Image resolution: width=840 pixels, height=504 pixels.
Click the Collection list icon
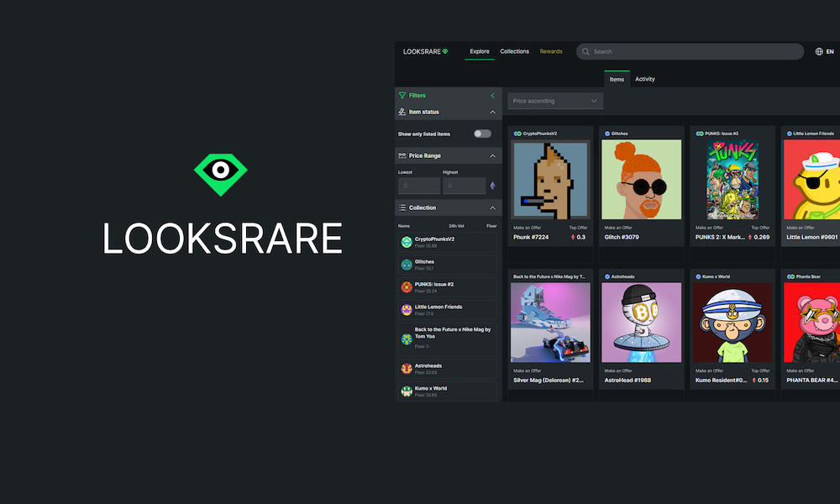402,207
